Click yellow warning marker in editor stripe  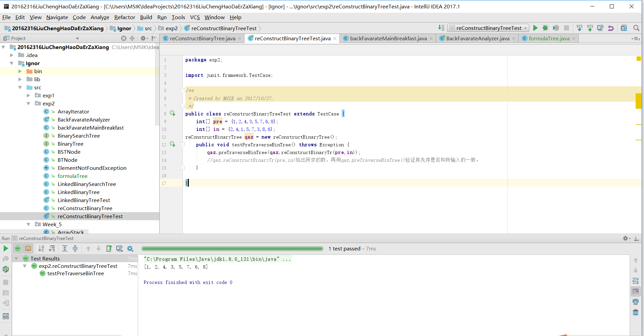pyautogui.click(x=639, y=101)
